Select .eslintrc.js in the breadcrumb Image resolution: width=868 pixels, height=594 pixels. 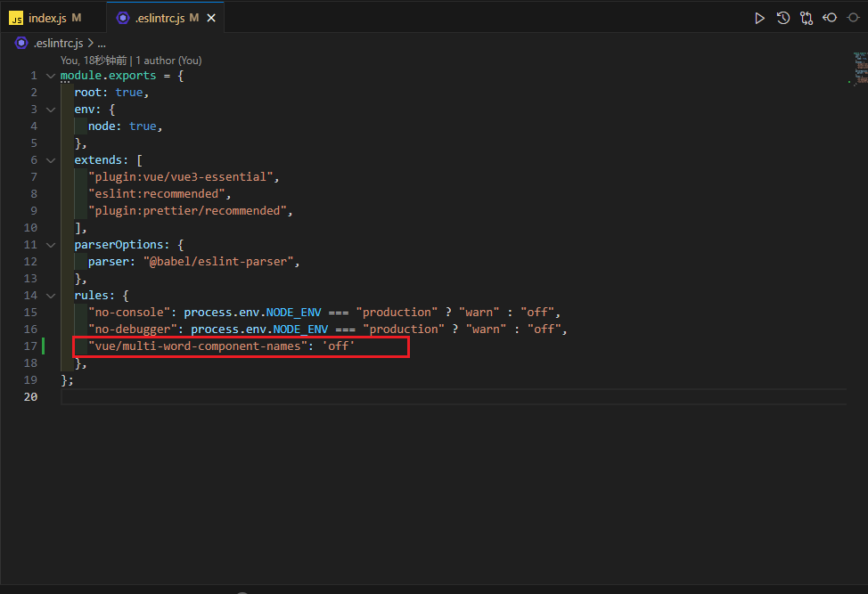coord(58,43)
